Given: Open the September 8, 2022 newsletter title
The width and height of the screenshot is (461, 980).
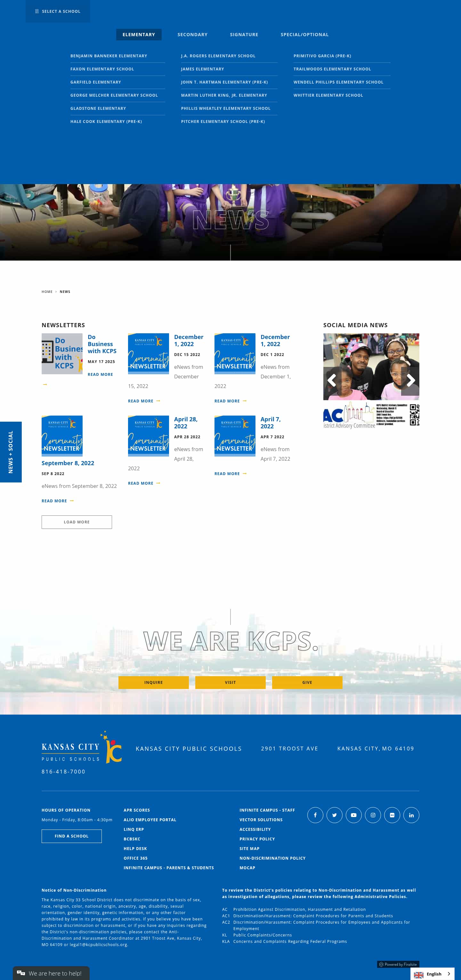Looking at the screenshot, I should click(x=68, y=463).
